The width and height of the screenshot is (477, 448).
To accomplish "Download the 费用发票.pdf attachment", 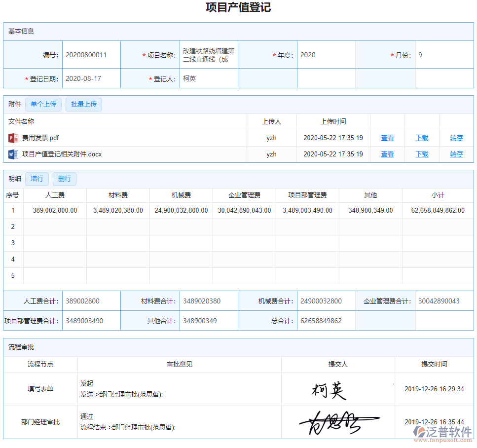I will [x=422, y=138].
